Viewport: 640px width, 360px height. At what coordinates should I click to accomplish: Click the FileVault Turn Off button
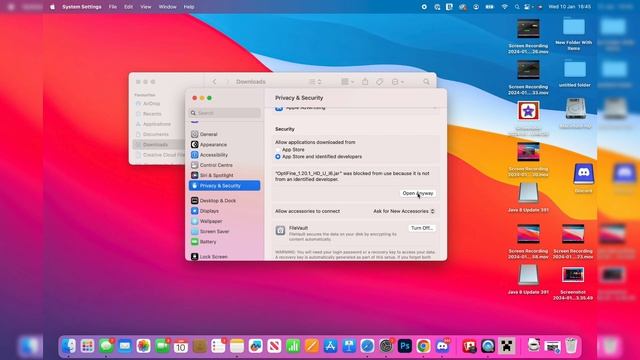422,228
